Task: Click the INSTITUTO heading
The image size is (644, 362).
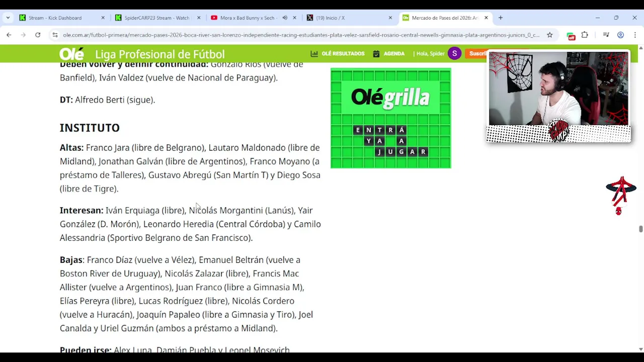Action: coord(90,128)
